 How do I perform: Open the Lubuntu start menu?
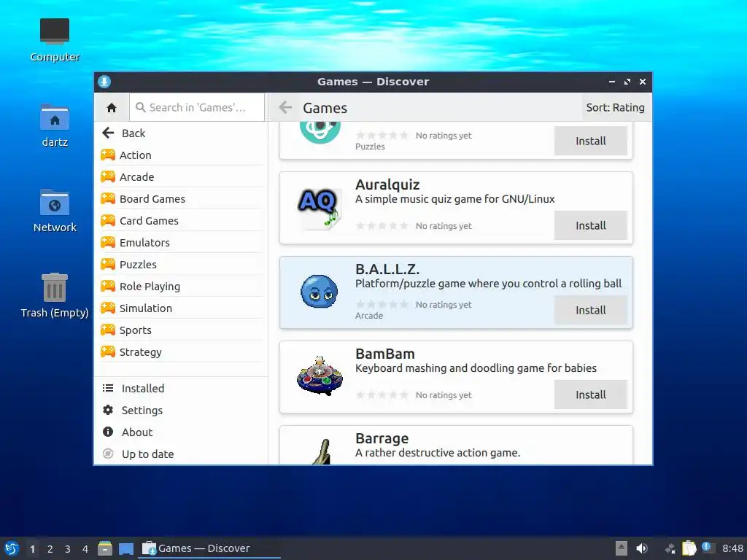pos(12,548)
